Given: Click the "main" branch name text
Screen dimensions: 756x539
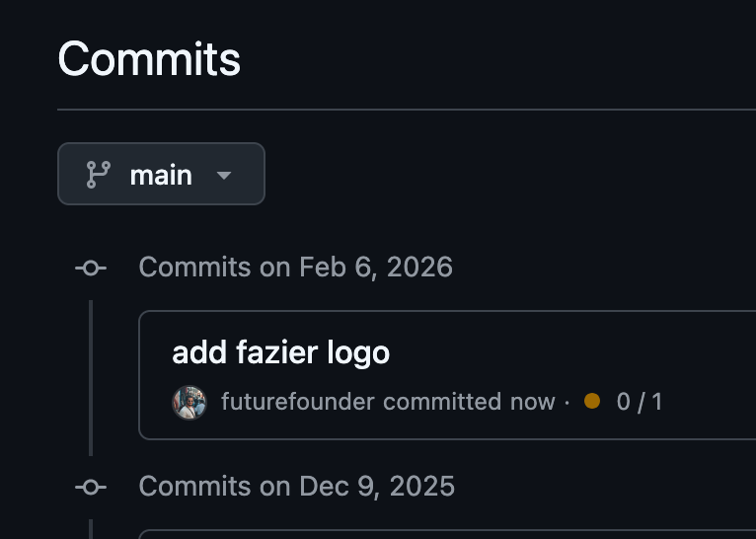Looking at the screenshot, I should click(161, 175).
